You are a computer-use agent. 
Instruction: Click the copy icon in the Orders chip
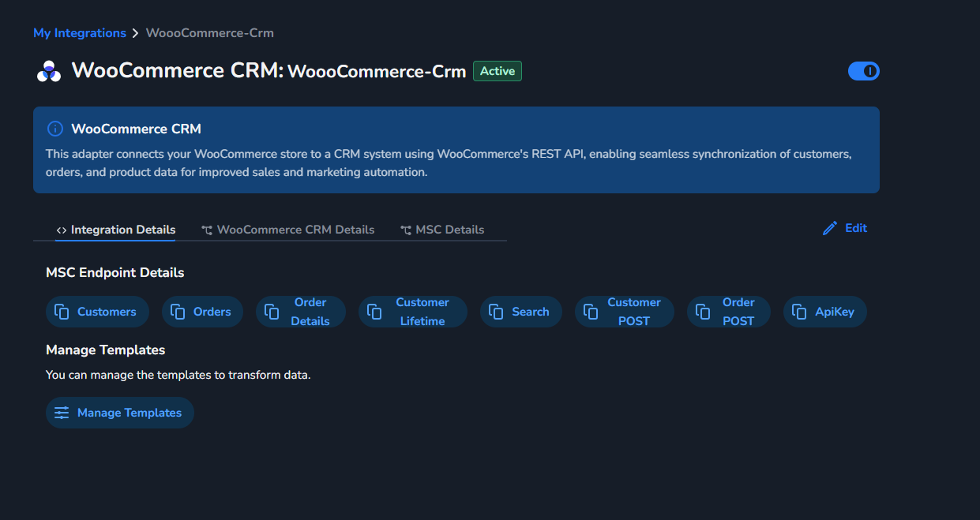point(178,312)
